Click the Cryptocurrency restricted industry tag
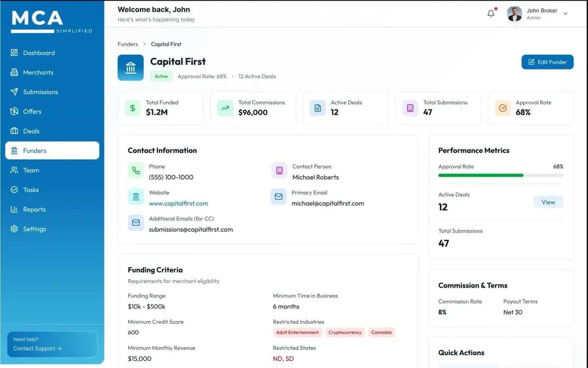The width and height of the screenshot is (588, 368). coord(345,332)
